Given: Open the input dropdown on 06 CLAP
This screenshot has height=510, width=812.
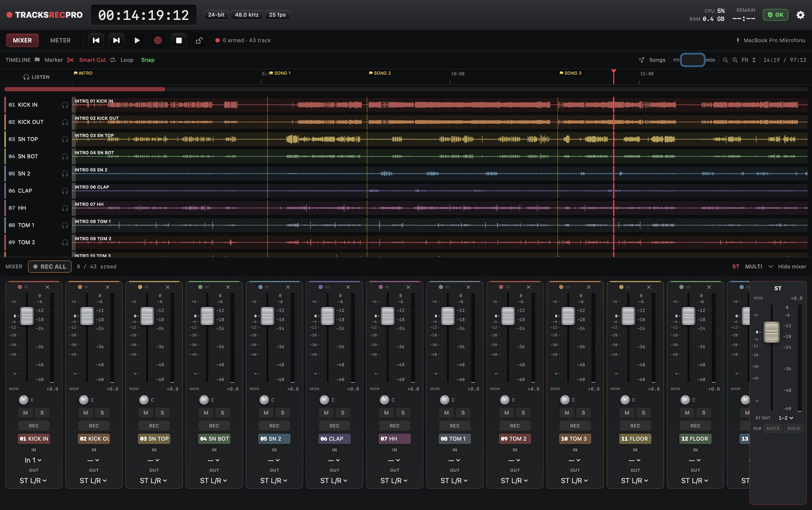Looking at the screenshot, I should pyautogui.click(x=334, y=460).
